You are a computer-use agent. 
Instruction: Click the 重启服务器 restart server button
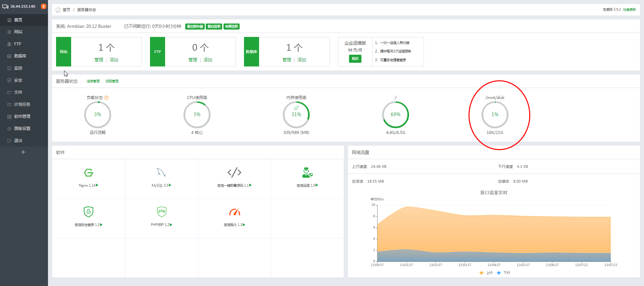coord(195,27)
